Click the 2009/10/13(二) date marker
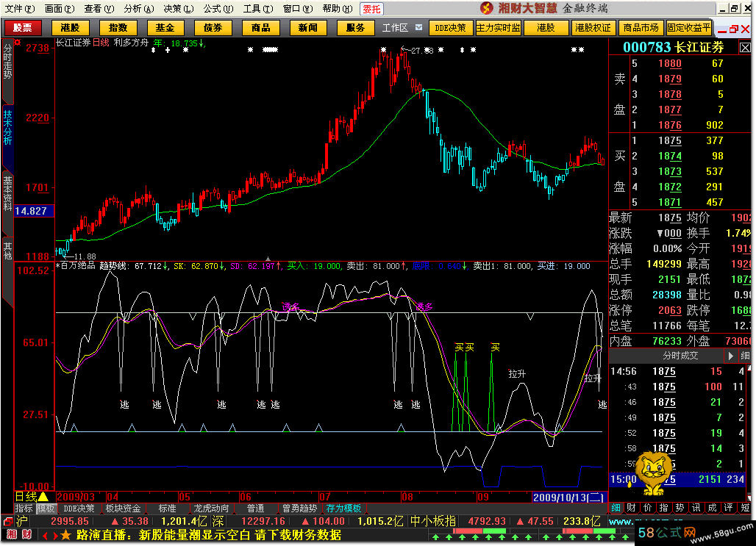This screenshot has height=546, width=756. click(568, 497)
